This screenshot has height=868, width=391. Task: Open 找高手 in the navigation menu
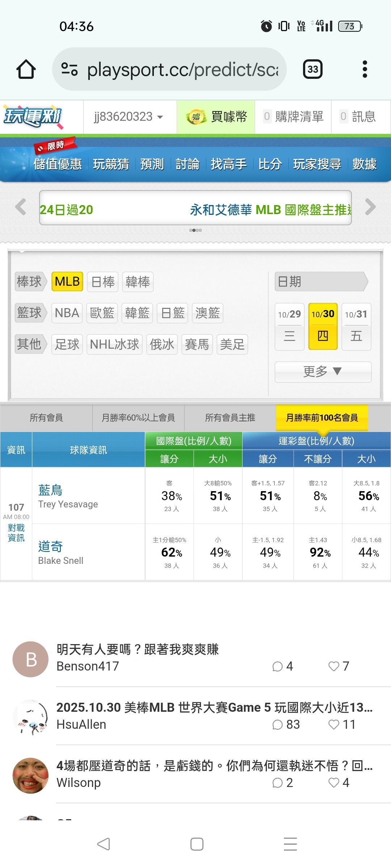click(228, 164)
